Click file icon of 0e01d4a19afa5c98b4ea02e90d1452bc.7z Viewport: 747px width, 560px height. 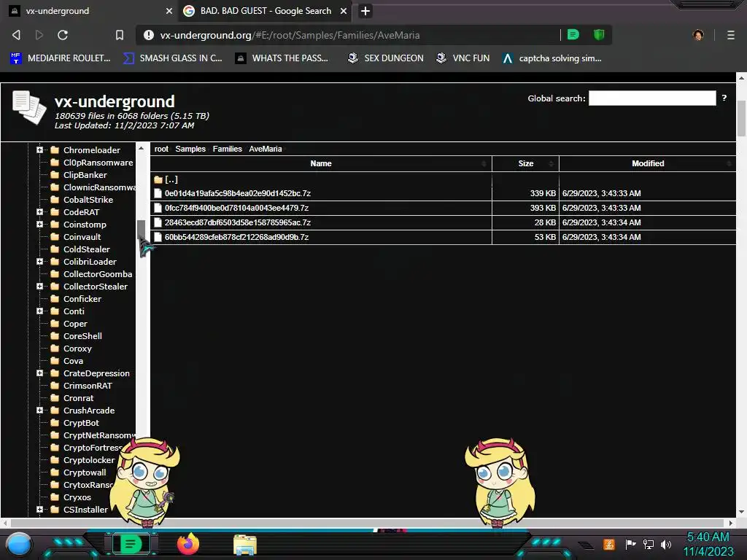click(158, 193)
